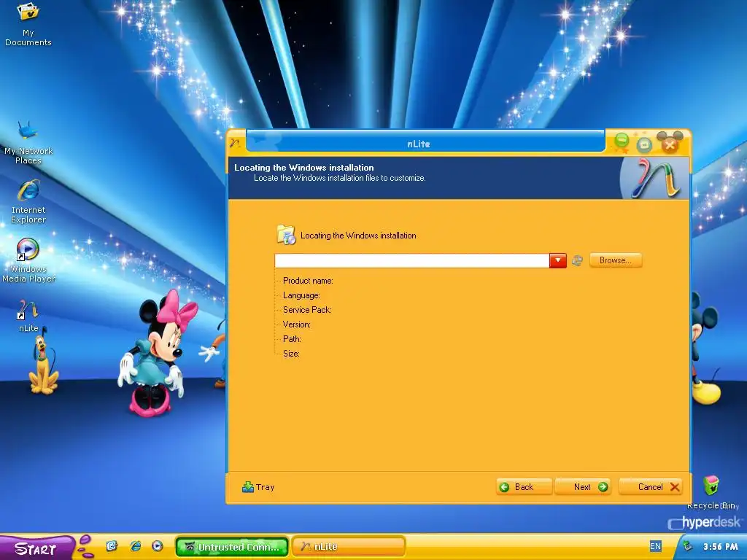Focus the Windows installation path field
The width and height of the screenshot is (747, 560).
click(x=412, y=260)
